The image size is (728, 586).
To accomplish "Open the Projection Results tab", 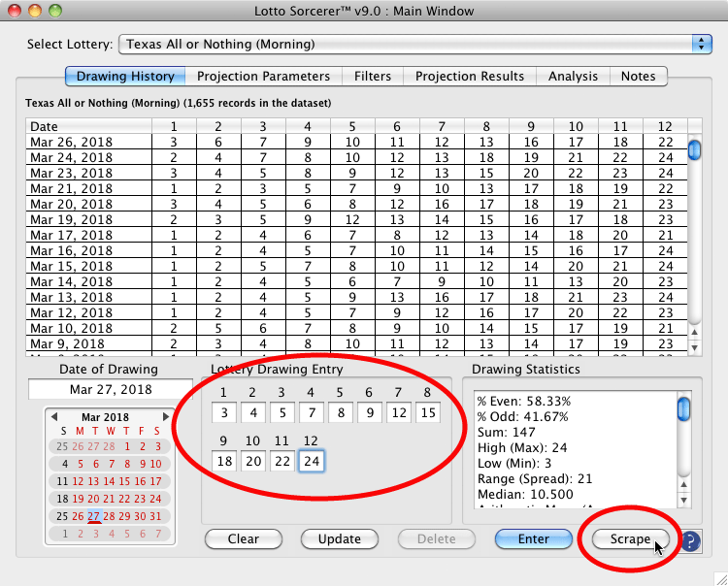I will pos(470,76).
